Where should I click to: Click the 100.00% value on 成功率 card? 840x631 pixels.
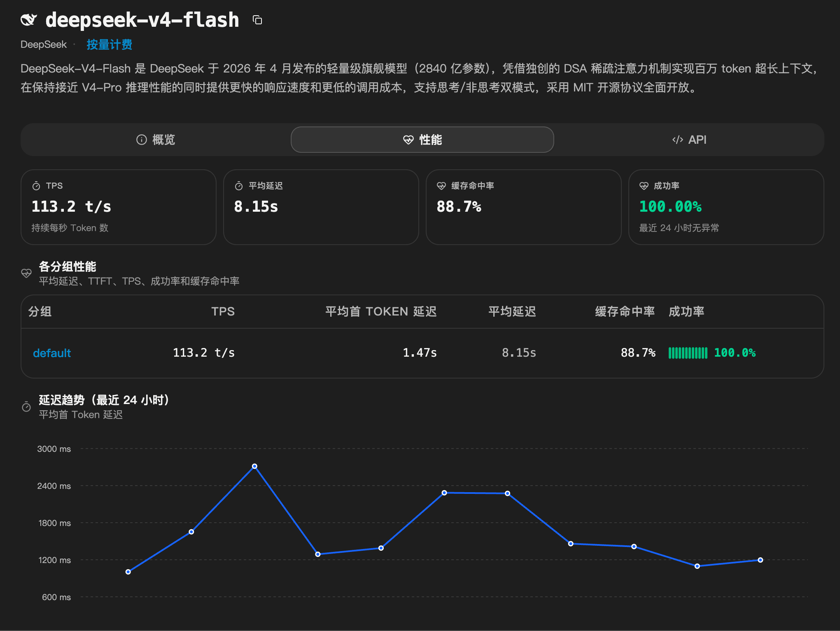(x=670, y=206)
